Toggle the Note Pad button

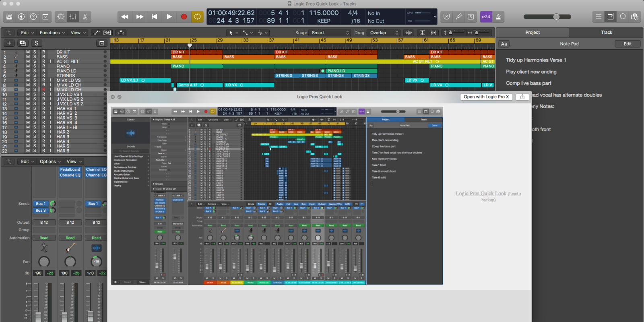click(x=611, y=17)
